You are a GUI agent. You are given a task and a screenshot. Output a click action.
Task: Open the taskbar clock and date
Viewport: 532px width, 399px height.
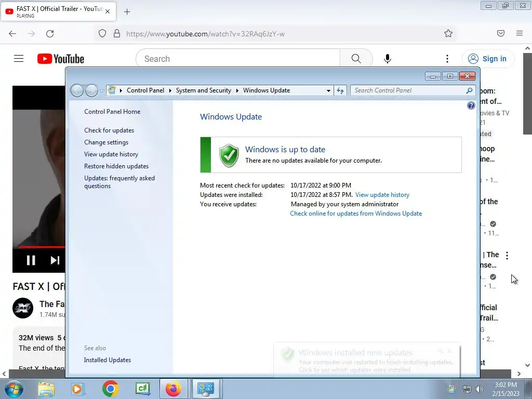tap(506, 389)
